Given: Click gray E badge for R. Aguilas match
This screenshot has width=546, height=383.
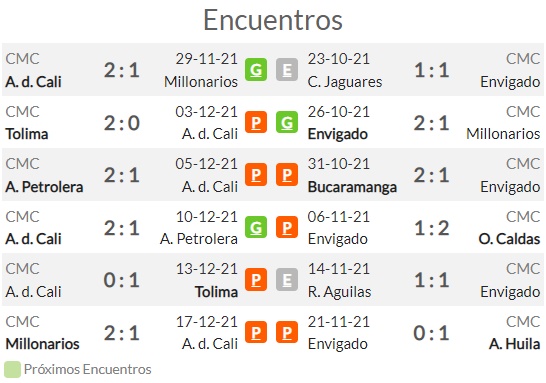Looking at the screenshot, I should (287, 280).
